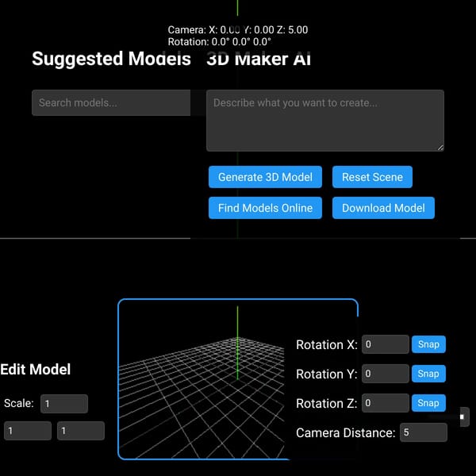This screenshot has height=476, width=476.
Task: Click the Rotation 0.0° readout text
Action: (220, 41)
